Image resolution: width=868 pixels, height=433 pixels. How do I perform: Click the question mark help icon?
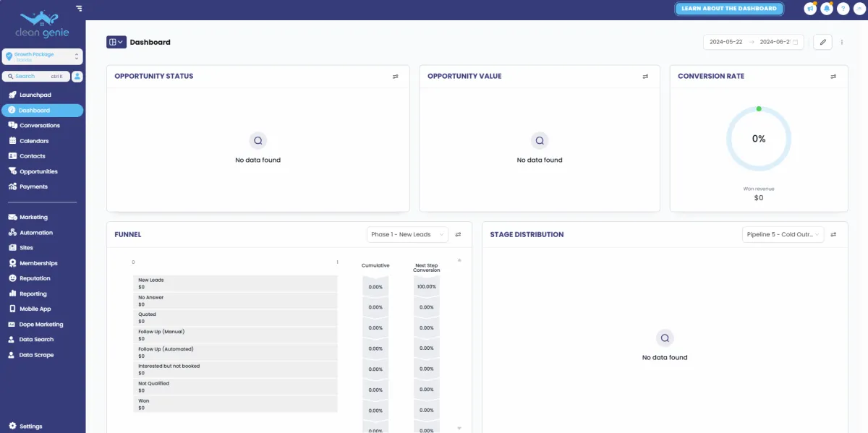coord(843,9)
